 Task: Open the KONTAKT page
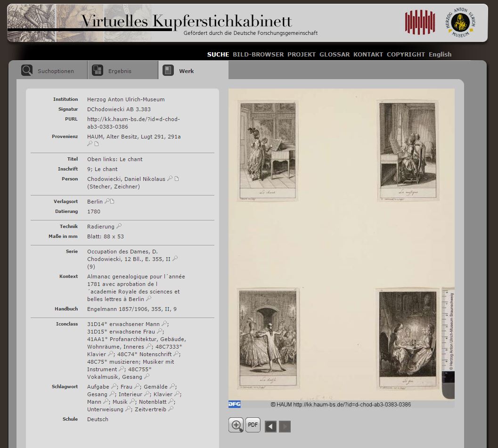click(368, 54)
